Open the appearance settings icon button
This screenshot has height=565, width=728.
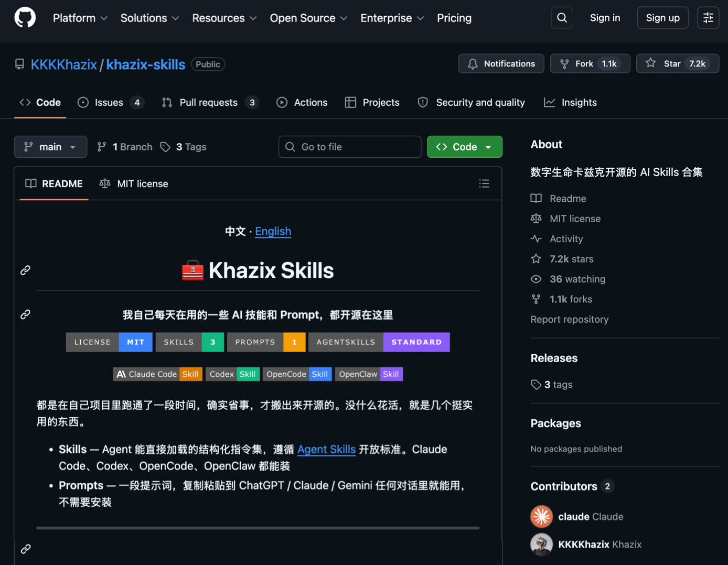coord(708,18)
